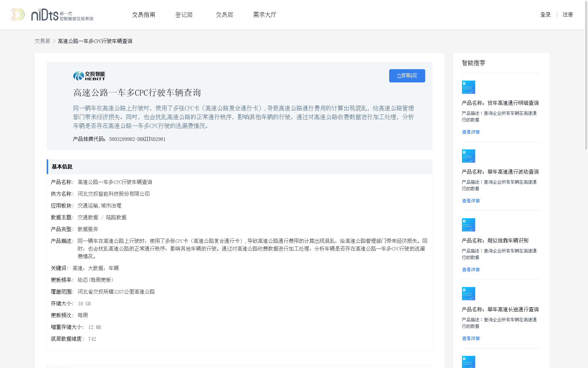Click supplier name 河北交投智能科技股份有限公司
This screenshot has height=368, width=588.
(x=114, y=194)
